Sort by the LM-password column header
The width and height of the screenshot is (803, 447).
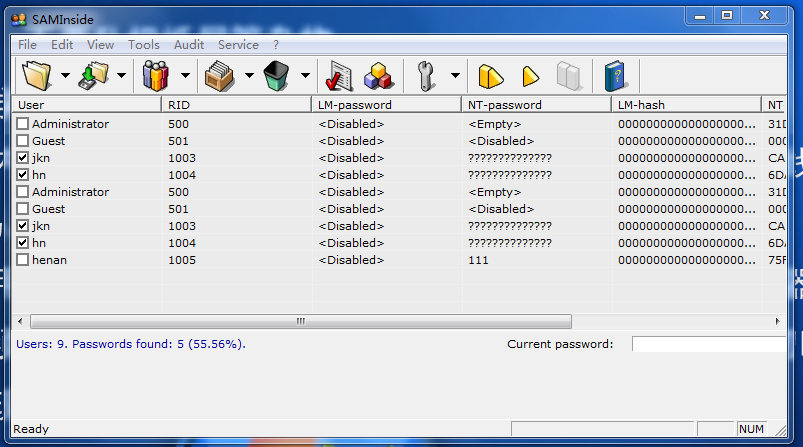[387, 105]
